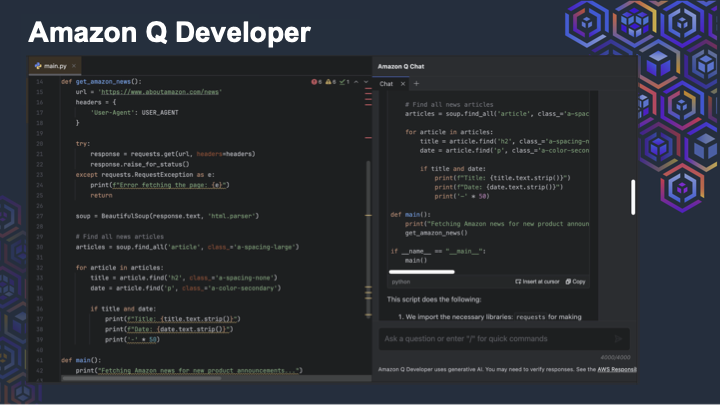The image size is (720, 405).
Task: Click the yellow warnings count indicator
Action: (331, 82)
